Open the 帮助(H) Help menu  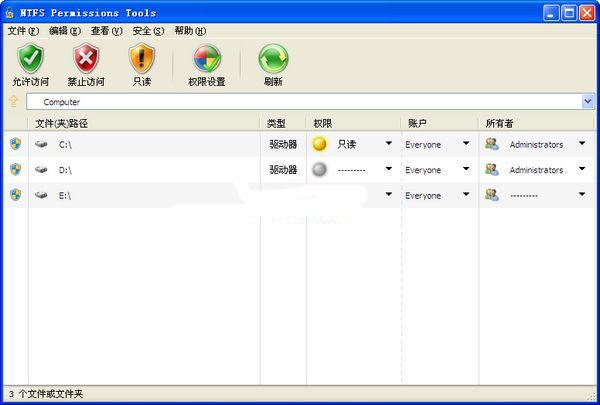pos(190,31)
